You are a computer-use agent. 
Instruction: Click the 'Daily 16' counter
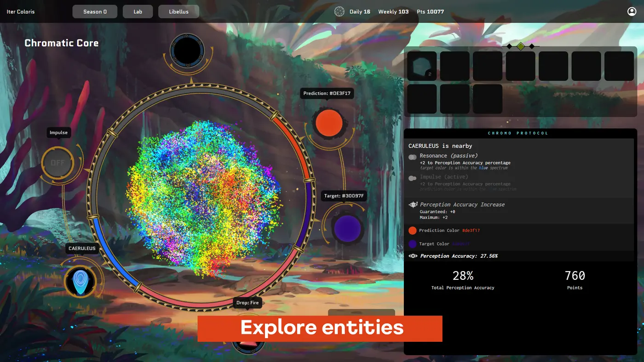360,11
